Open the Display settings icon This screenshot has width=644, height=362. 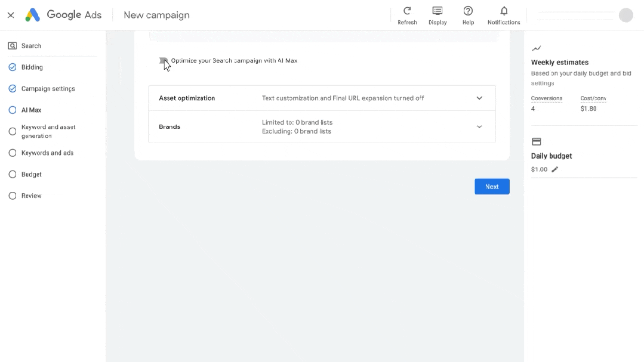click(437, 11)
